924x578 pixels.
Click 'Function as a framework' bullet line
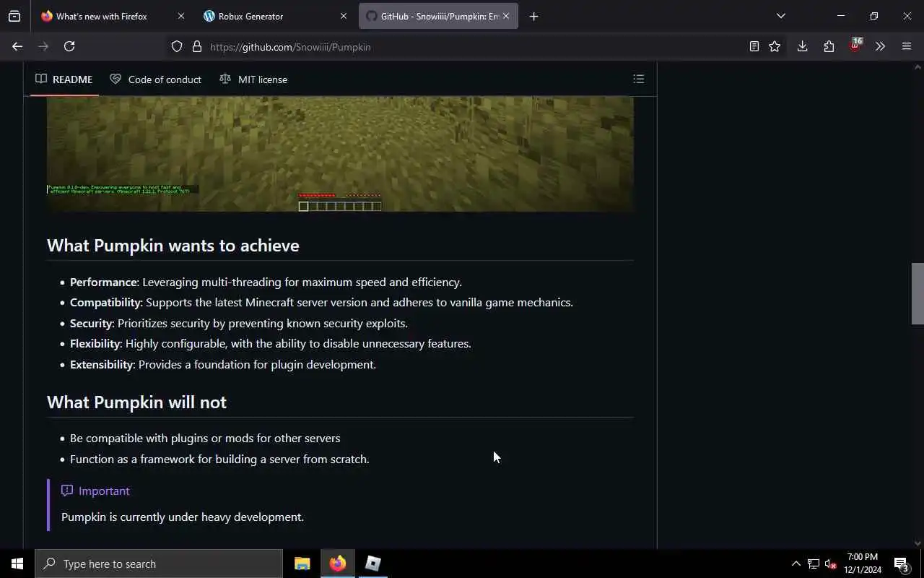click(x=219, y=459)
